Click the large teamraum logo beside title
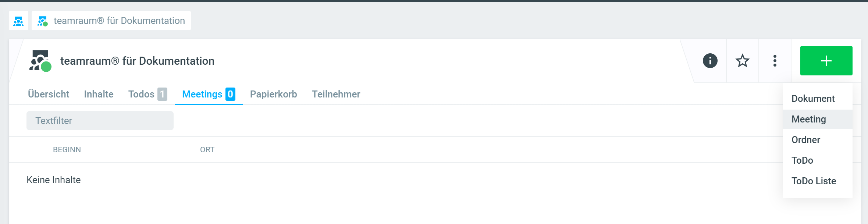 tap(40, 61)
